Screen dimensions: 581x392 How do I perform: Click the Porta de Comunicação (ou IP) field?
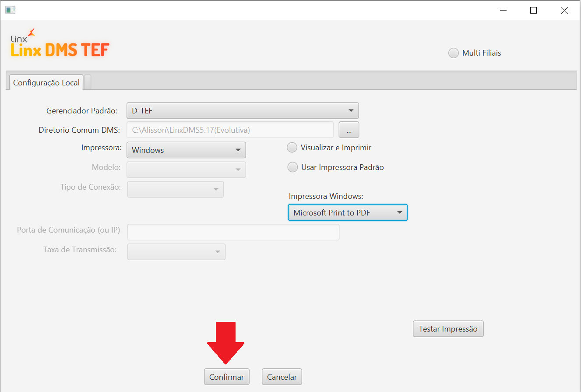click(233, 232)
